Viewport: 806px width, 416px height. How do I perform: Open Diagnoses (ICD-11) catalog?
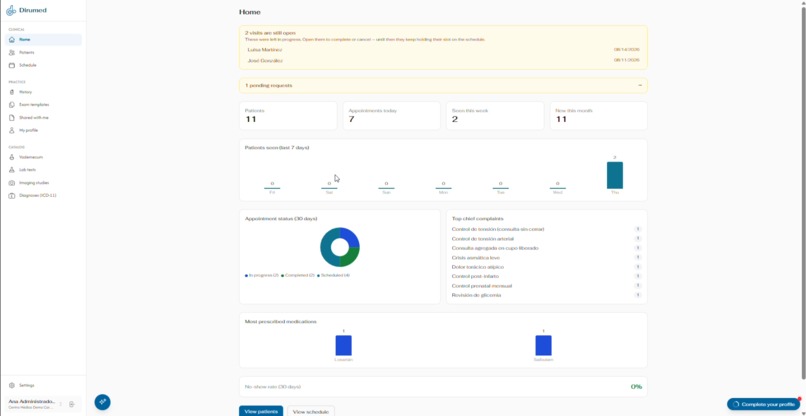tap(43, 196)
